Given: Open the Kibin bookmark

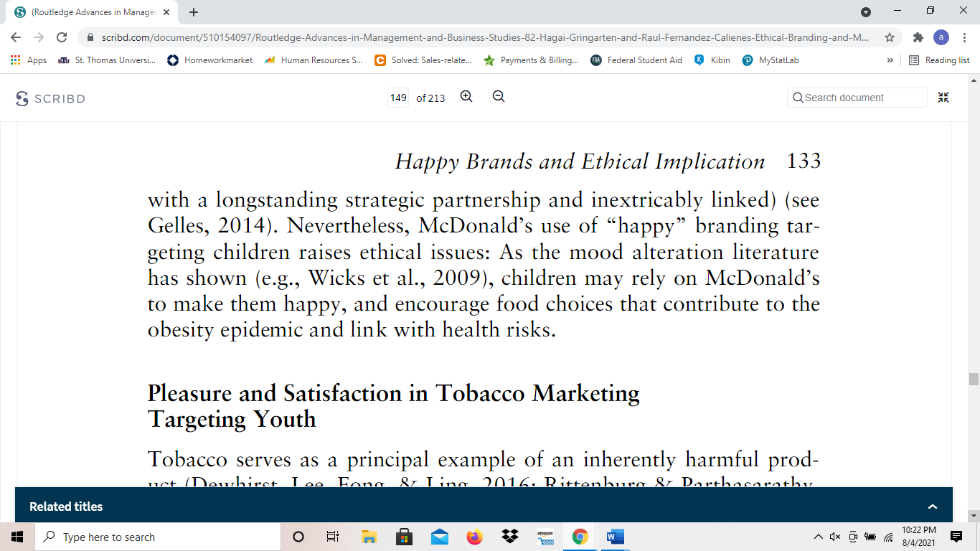Looking at the screenshot, I should click(712, 60).
